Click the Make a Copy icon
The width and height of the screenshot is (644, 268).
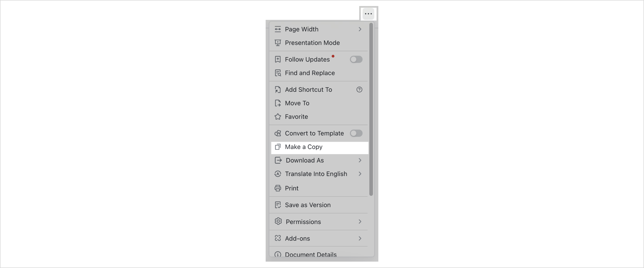tap(278, 147)
